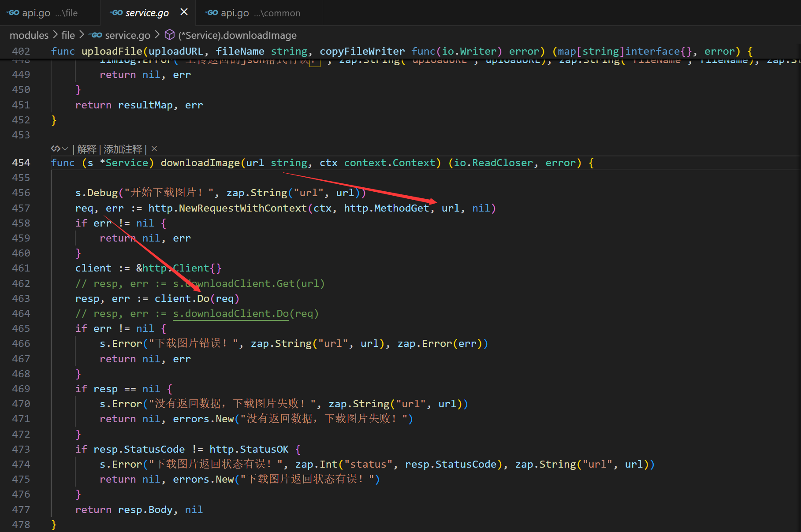Viewport: 801px width, 532px height.
Task: Click the Go icon in breadcrumb path
Action: tap(96, 35)
